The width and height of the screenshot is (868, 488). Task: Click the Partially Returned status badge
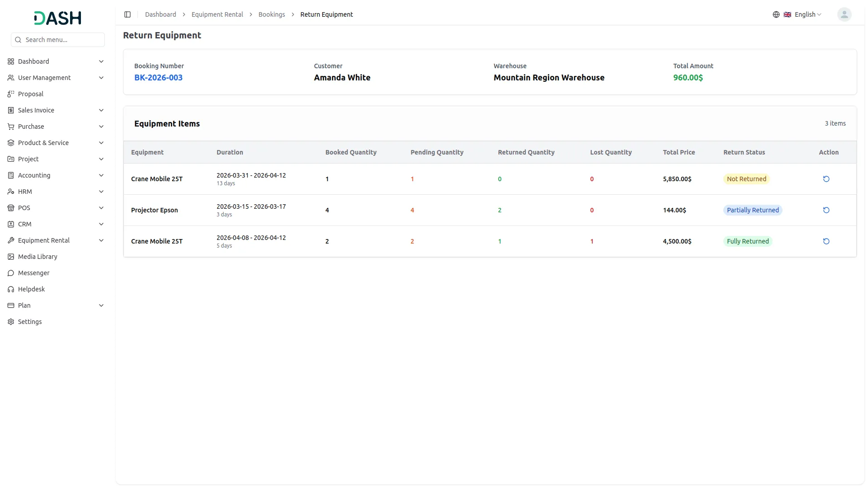tap(752, 210)
